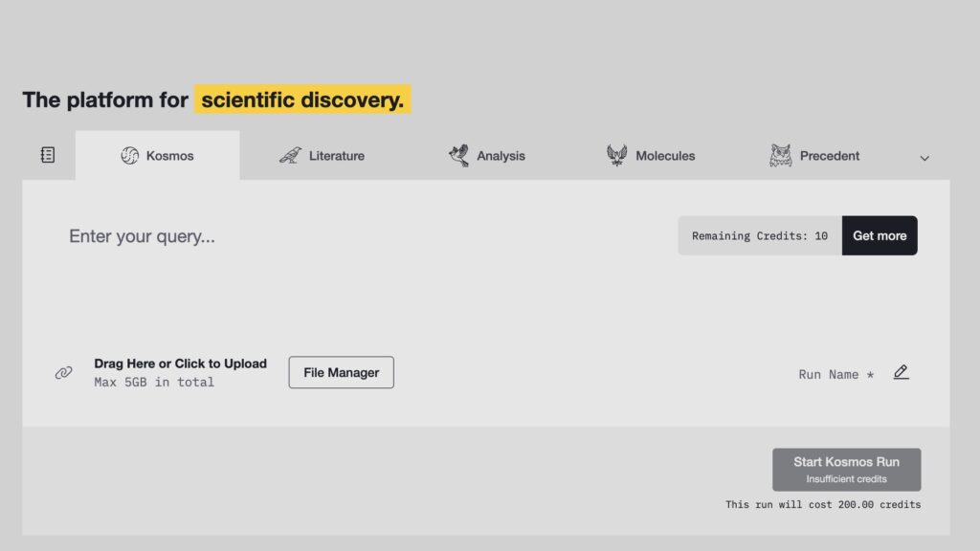Select the Precedent tab

tap(829, 156)
